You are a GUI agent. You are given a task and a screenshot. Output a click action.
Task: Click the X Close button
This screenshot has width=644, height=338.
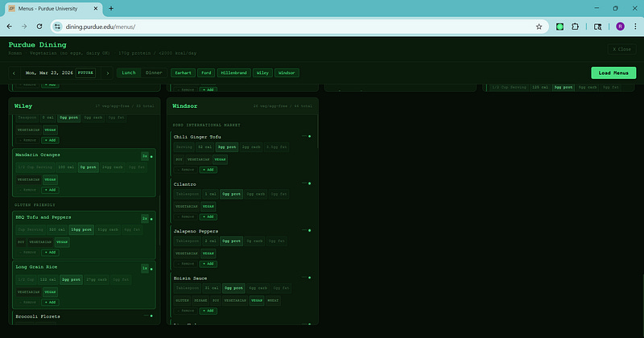coord(621,49)
